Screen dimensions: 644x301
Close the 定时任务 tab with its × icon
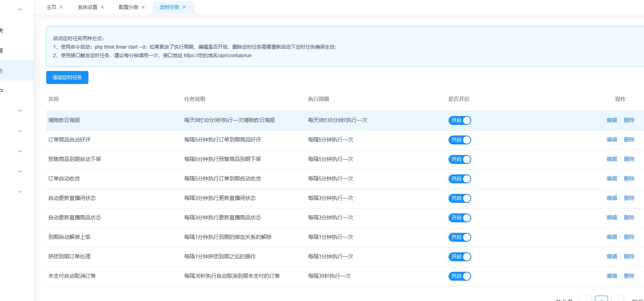pyautogui.click(x=184, y=7)
